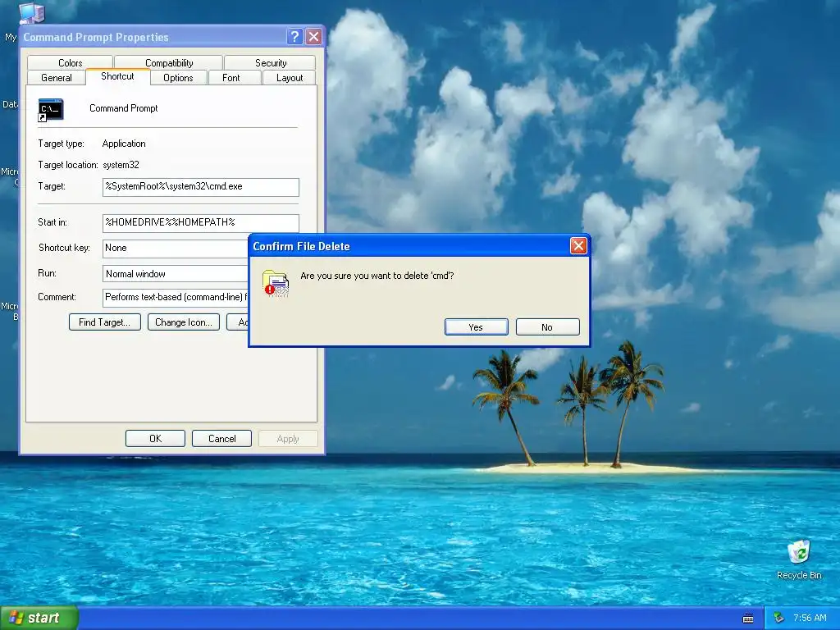
Task: Switch to the Colors tab
Action: coord(70,62)
